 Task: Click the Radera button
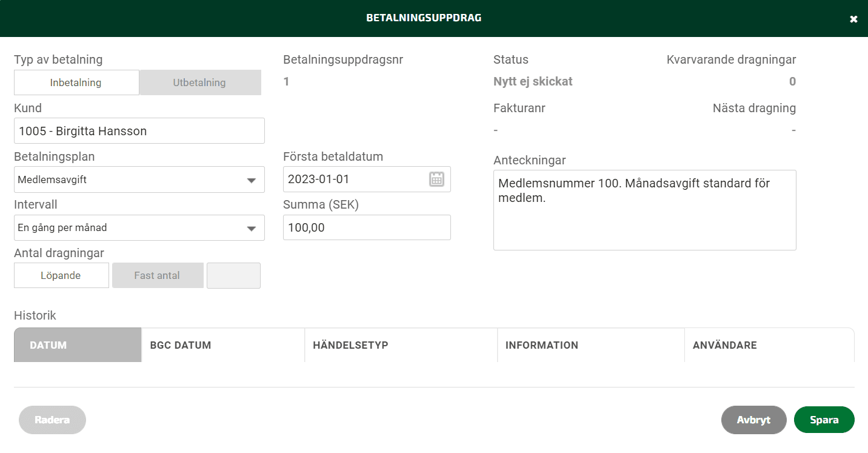(52, 420)
